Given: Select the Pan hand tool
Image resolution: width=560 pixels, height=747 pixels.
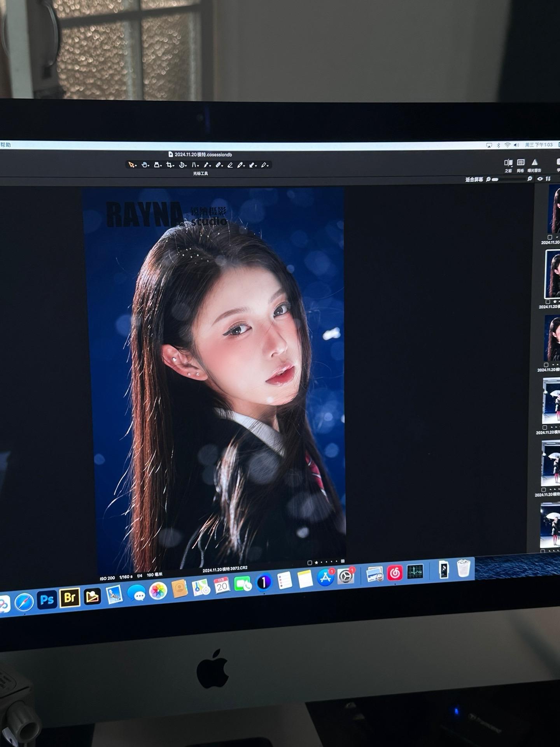Looking at the screenshot, I should tap(145, 165).
